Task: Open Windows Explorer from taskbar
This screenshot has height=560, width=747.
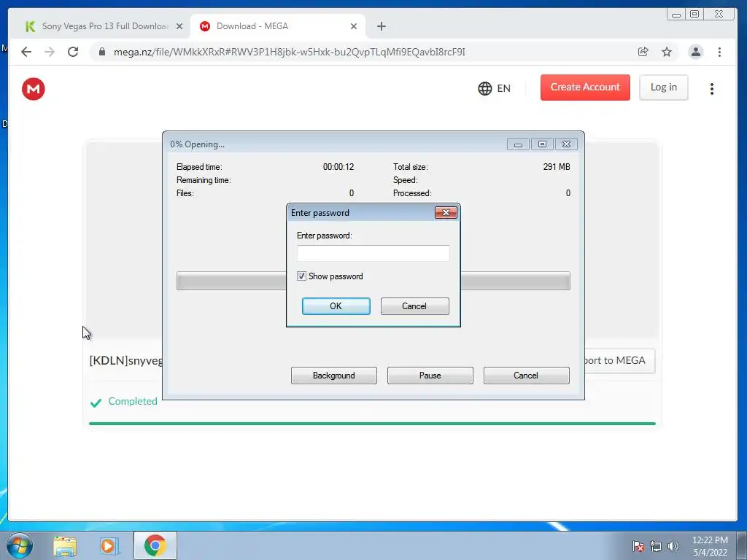Action: point(65,545)
